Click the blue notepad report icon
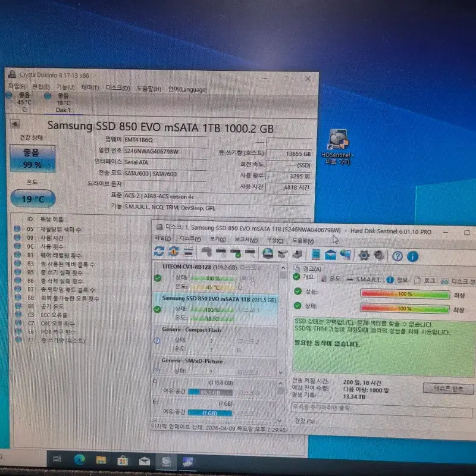 coord(316,255)
